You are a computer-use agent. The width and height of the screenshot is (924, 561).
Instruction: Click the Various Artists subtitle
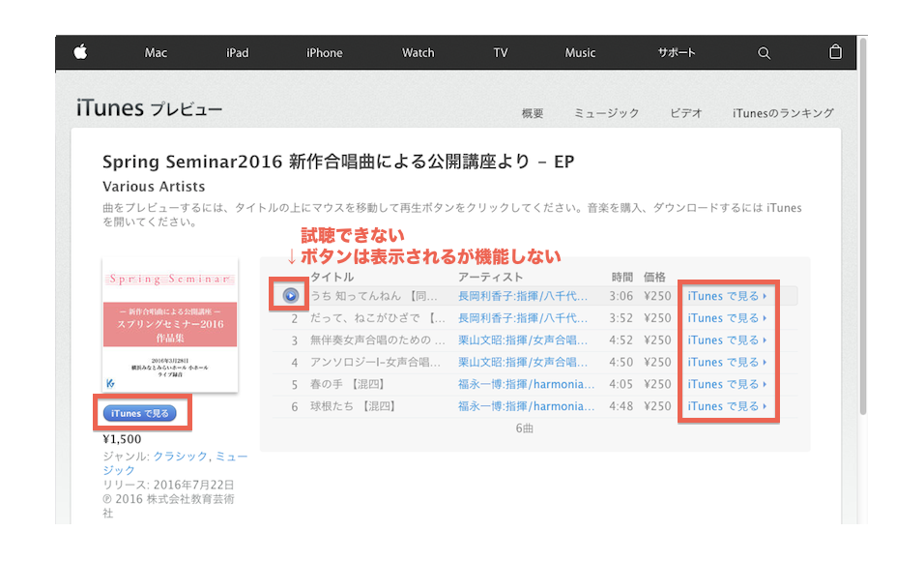point(154,187)
